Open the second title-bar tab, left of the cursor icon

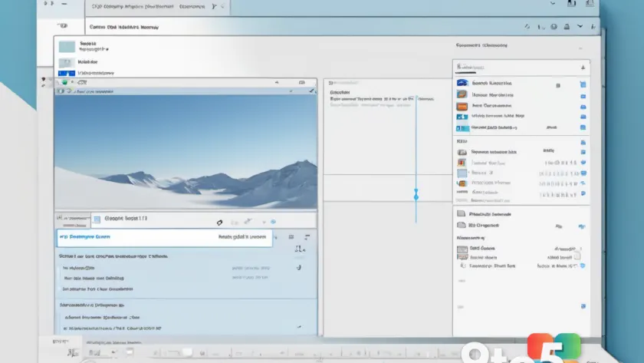pos(192,7)
